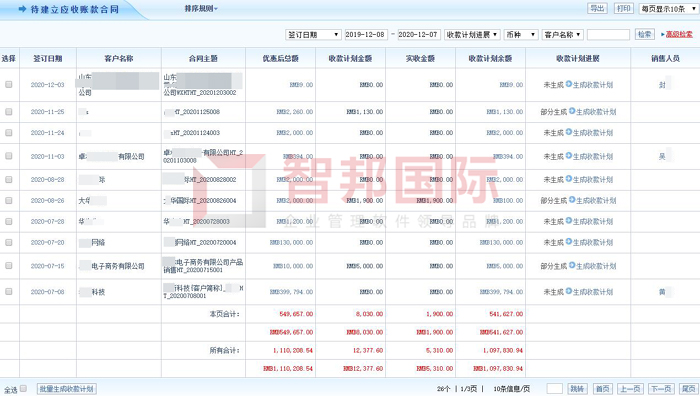The width and height of the screenshot is (700, 396).
Task: Click date cell 2020-07-08
Action: click(47, 292)
